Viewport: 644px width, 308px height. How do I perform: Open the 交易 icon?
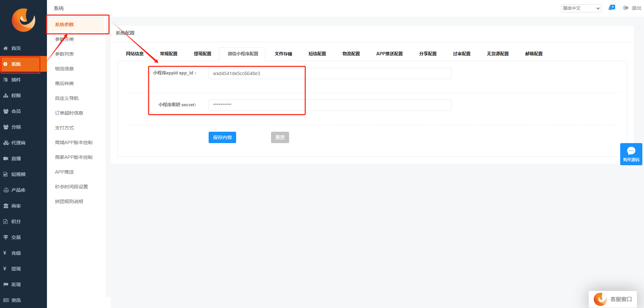6,237
